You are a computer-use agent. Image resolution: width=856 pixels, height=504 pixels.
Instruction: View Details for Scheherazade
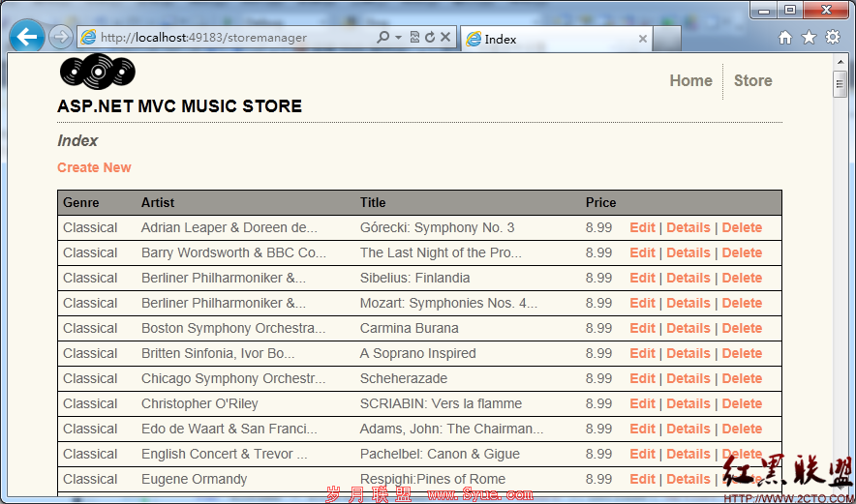(688, 378)
